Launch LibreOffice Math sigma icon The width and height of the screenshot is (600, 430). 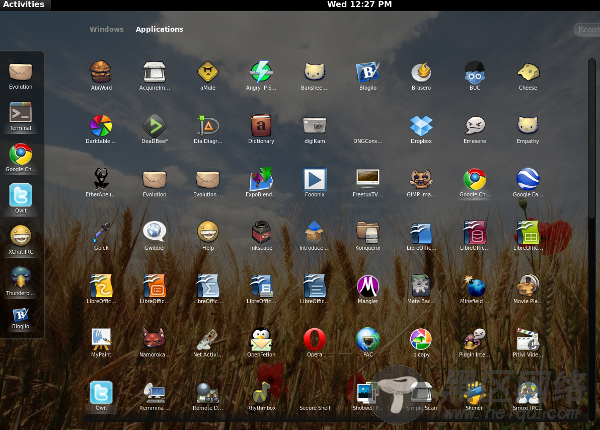coord(208,289)
